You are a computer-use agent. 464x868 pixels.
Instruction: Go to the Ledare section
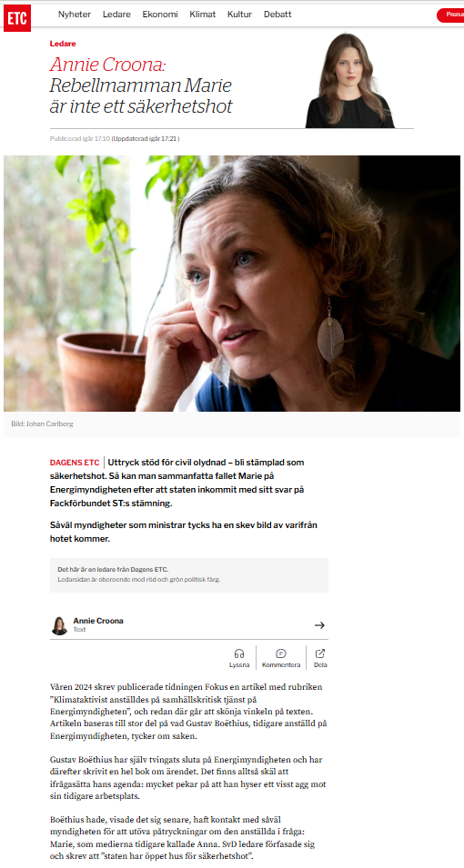point(116,15)
